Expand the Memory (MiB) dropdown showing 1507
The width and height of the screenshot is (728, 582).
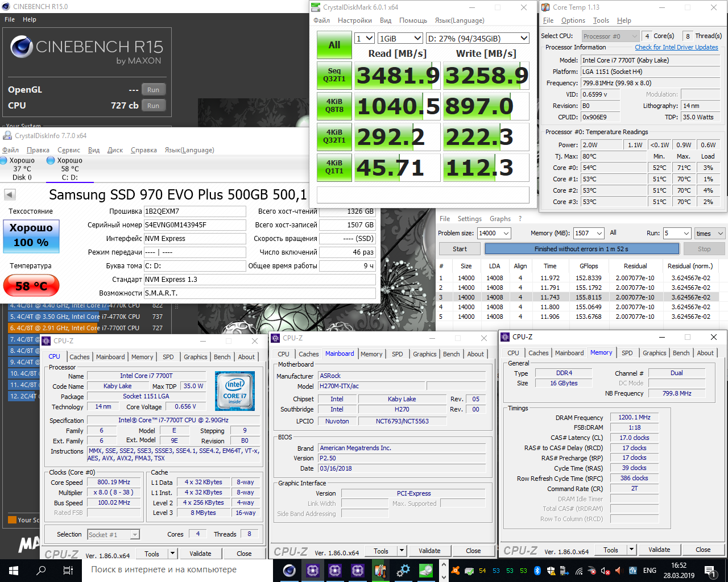click(589, 233)
